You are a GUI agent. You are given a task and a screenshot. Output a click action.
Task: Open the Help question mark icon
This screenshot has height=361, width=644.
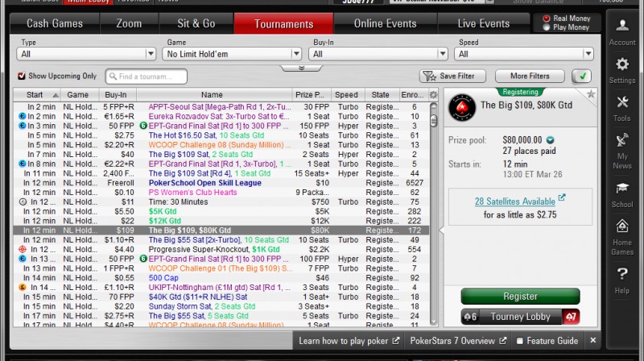(622, 273)
